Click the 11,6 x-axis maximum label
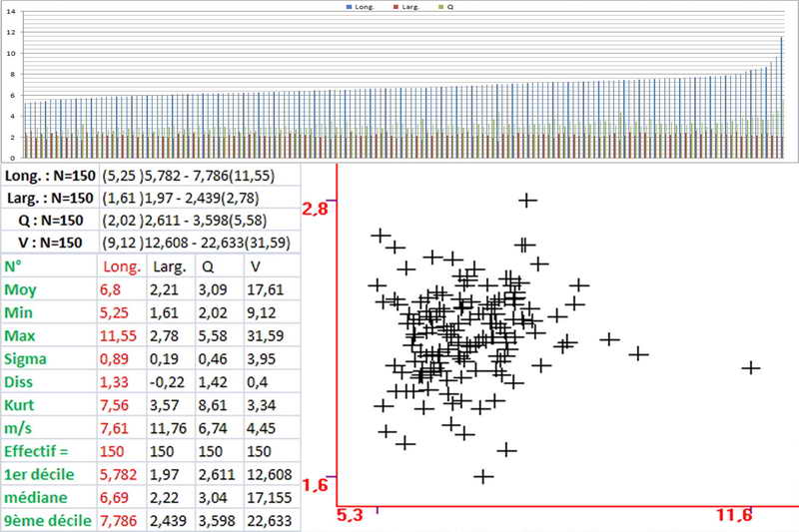 coord(733,515)
